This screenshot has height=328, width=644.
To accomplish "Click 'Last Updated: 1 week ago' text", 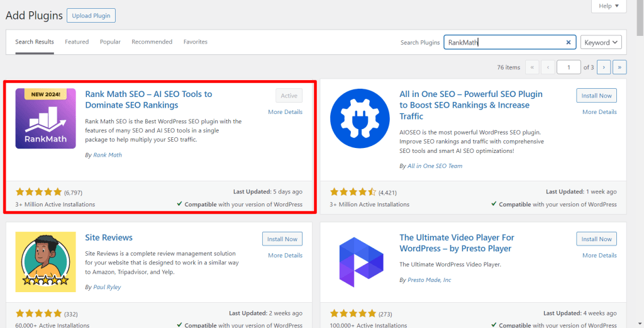I will (581, 191).
